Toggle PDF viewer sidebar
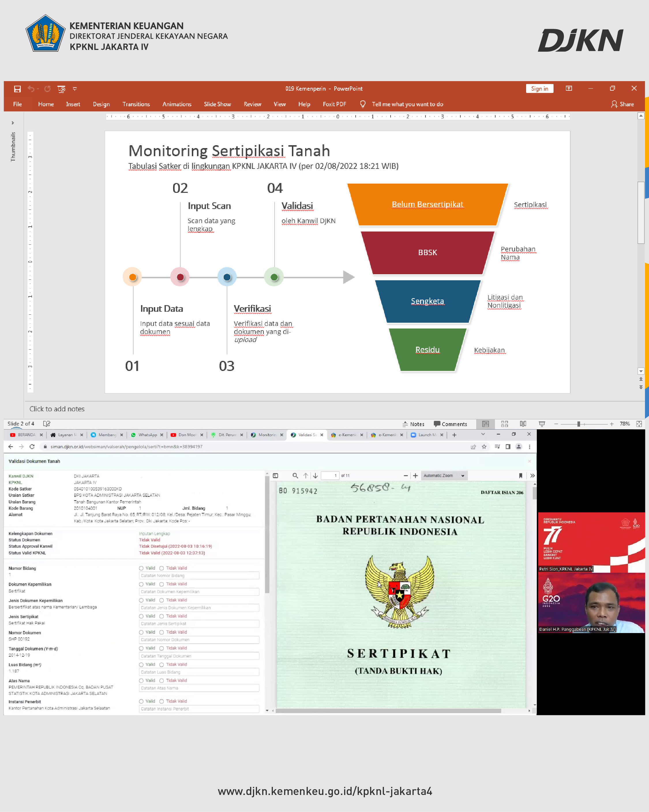649x812 pixels. tap(275, 476)
